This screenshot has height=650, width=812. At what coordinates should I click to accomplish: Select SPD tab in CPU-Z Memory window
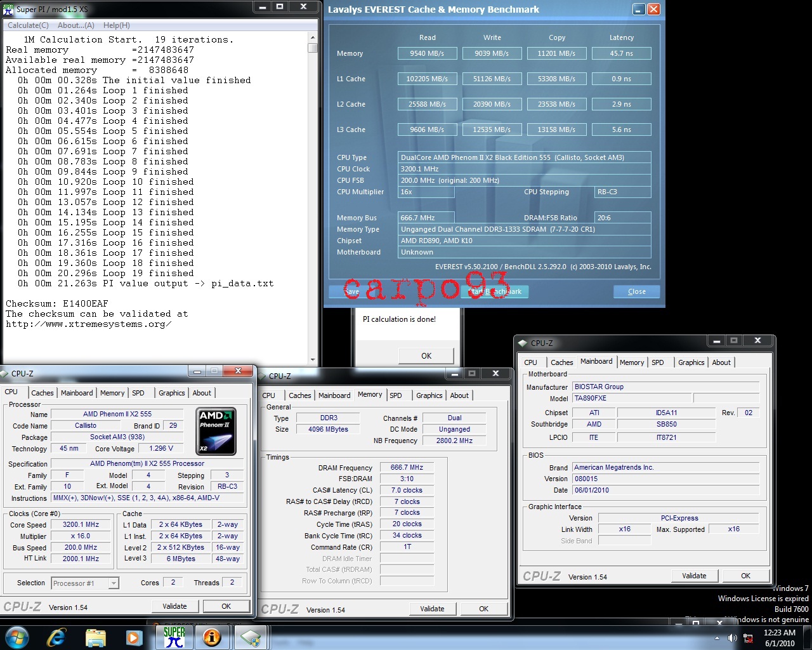click(396, 395)
